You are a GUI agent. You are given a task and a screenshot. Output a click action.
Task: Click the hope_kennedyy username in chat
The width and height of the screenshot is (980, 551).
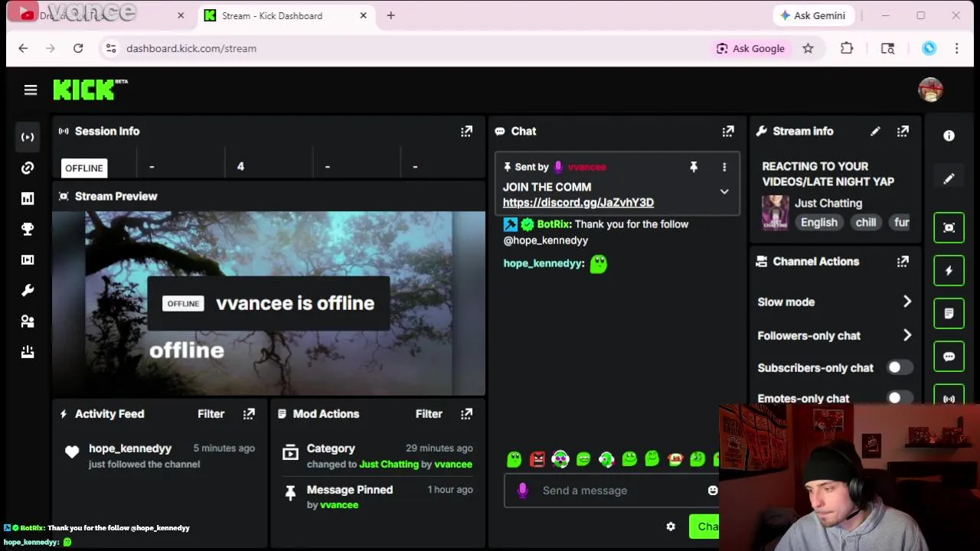coord(543,263)
